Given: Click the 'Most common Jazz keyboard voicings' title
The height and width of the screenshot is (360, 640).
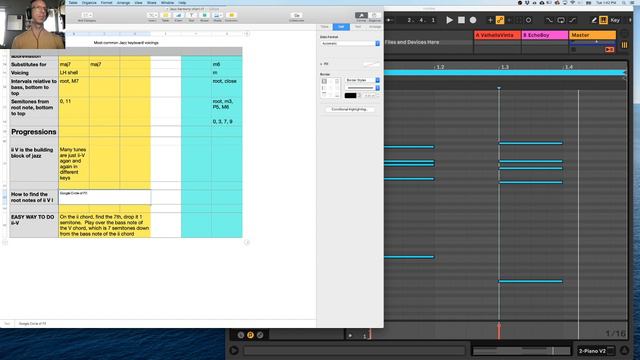Looking at the screenshot, I should pyautogui.click(x=126, y=42).
